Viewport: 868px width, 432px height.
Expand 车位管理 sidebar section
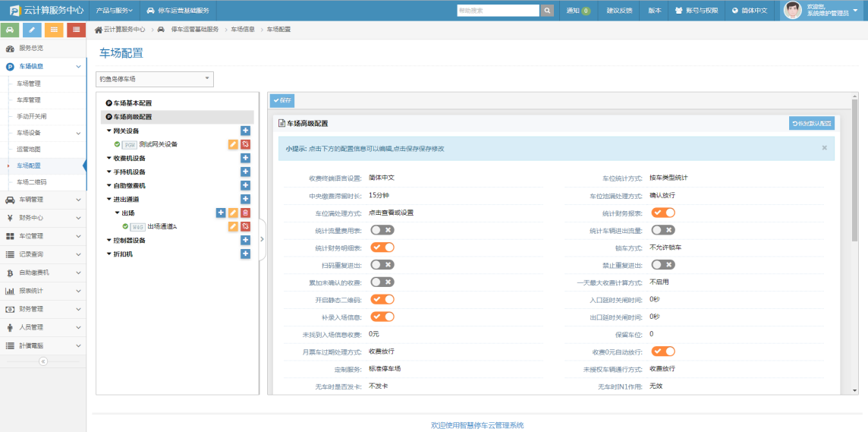coord(43,236)
